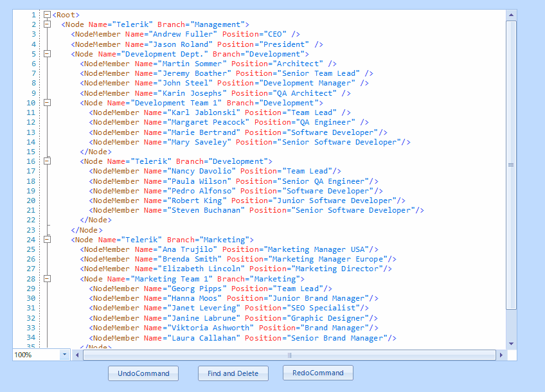Viewport: 545px width, 392px height.
Task: Collapse the Root element on line 1
Action: pos(48,15)
